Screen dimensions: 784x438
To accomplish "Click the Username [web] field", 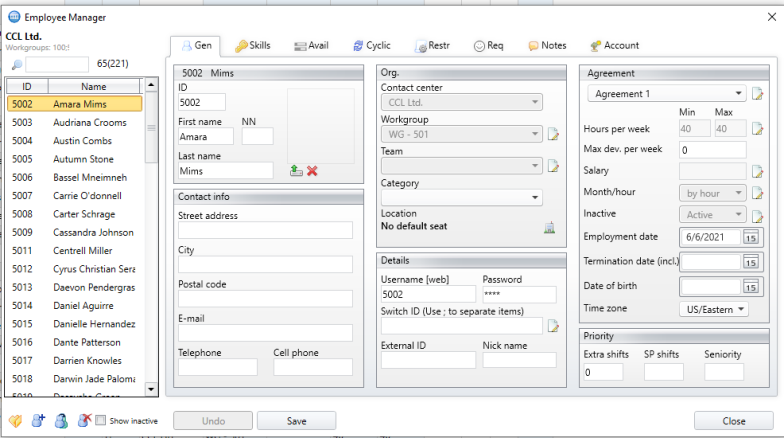I will tap(428, 294).
